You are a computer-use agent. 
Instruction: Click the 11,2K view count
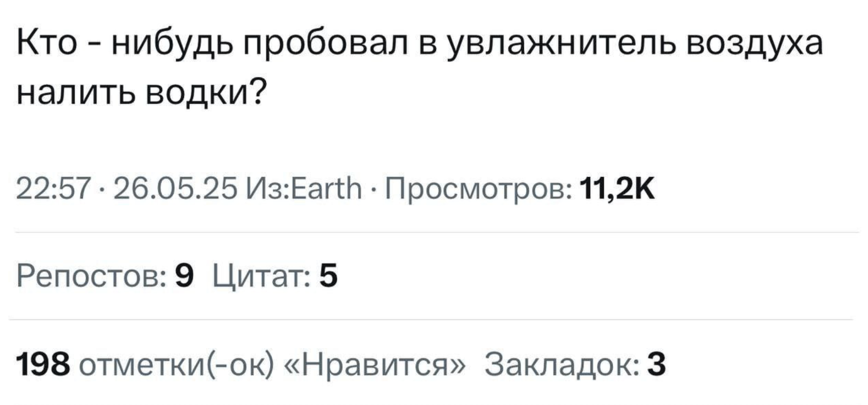[x=617, y=188]
